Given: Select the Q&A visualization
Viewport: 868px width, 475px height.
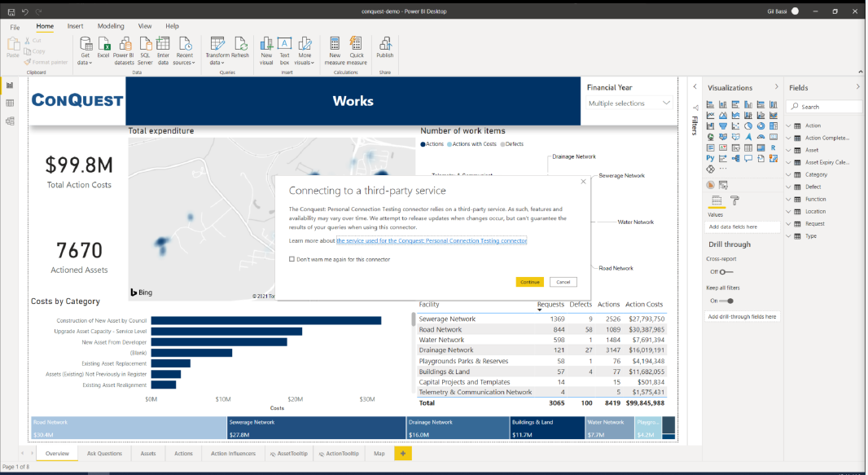Looking at the screenshot, I should (747, 158).
